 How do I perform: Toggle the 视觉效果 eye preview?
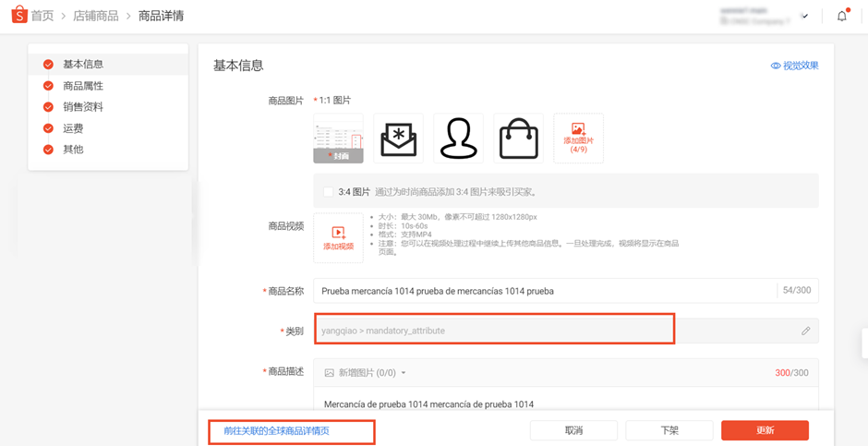point(775,66)
